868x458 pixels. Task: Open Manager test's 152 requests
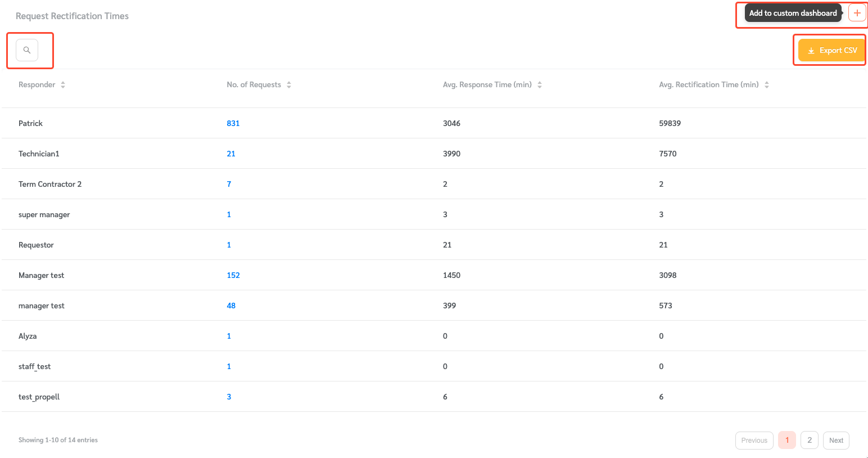pyautogui.click(x=233, y=275)
